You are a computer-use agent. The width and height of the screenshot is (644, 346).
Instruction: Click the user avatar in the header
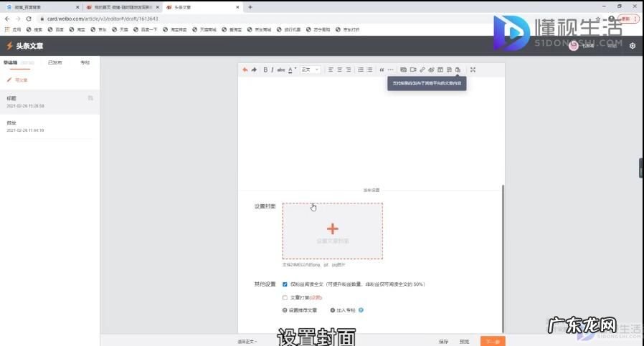coord(574,46)
